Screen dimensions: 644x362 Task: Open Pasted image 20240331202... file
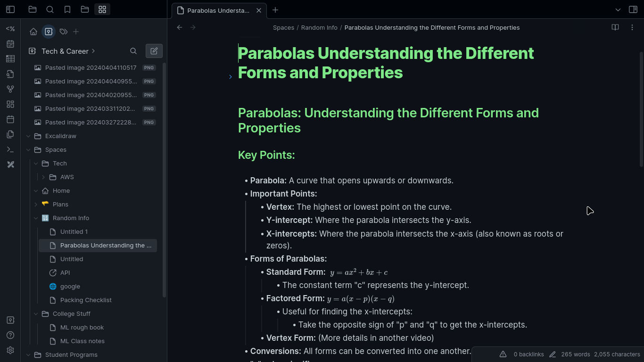point(90,109)
